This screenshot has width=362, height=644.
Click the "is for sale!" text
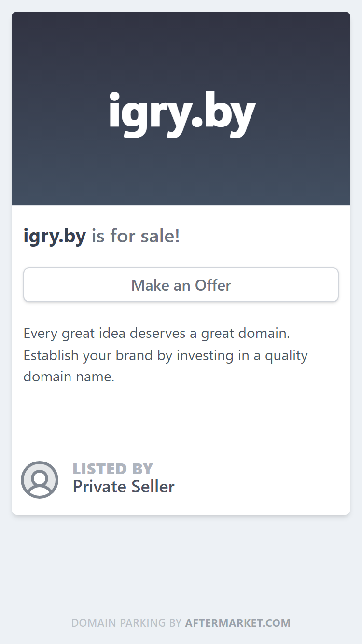136,236
